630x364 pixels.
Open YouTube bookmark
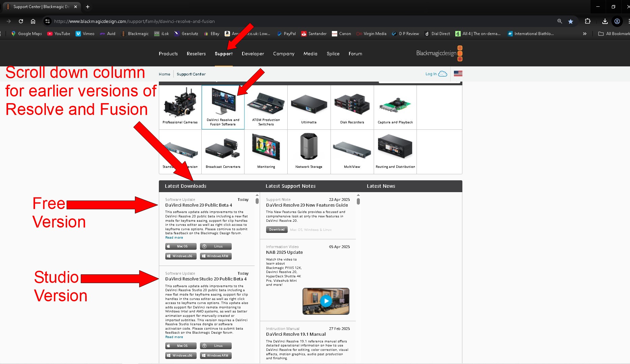coord(59,34)
